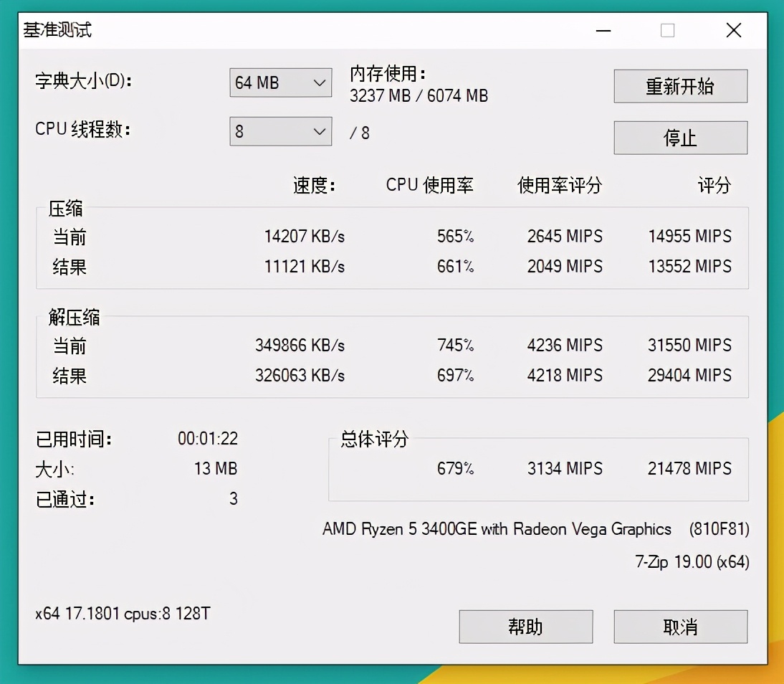The width and height of the screenshot is (784, 684).
Task: Select the x64 17.1801 status text
Action: pos(122,614)
